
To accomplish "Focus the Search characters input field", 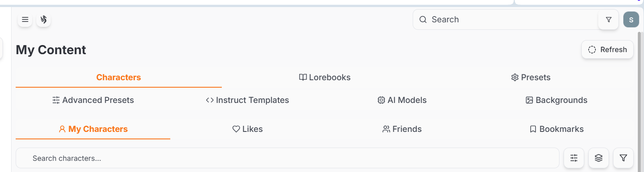I will point(287,158).
